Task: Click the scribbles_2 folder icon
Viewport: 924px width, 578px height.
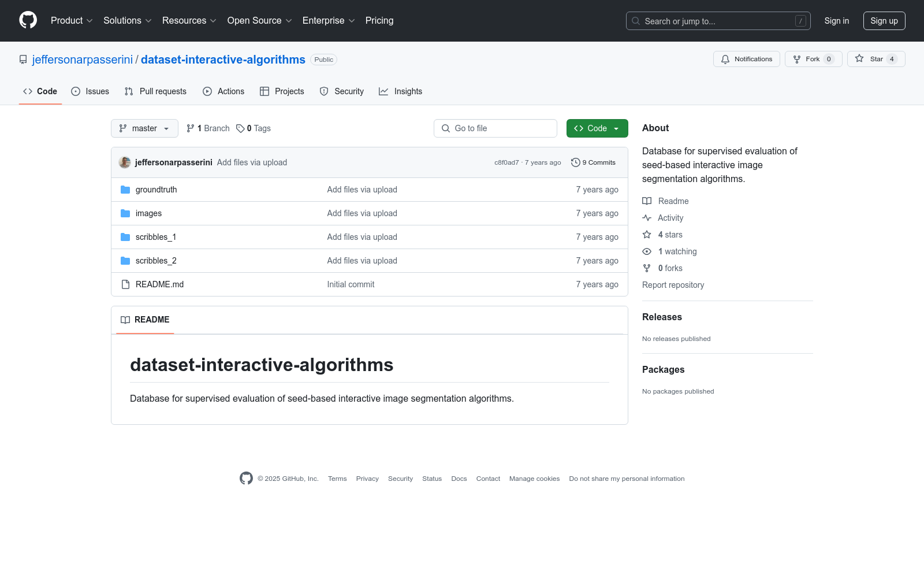Action: click(125, 261)
